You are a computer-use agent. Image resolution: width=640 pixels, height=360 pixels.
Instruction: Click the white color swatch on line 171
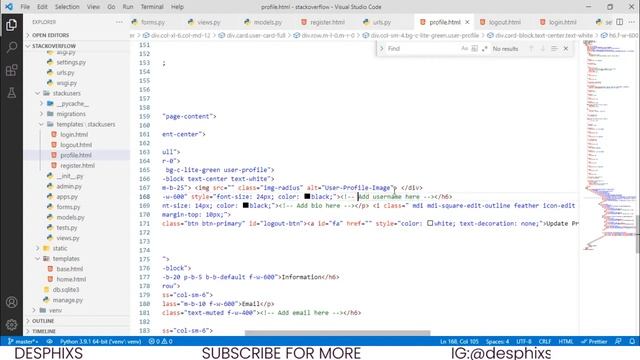[430, 223]
